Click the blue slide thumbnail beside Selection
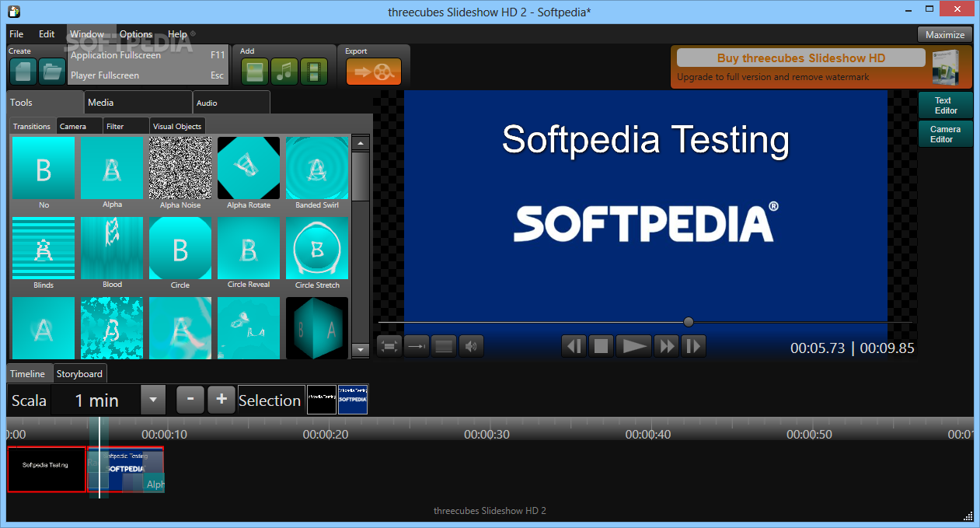The height and width of the screenshot is (528, 980). point(353,399)
